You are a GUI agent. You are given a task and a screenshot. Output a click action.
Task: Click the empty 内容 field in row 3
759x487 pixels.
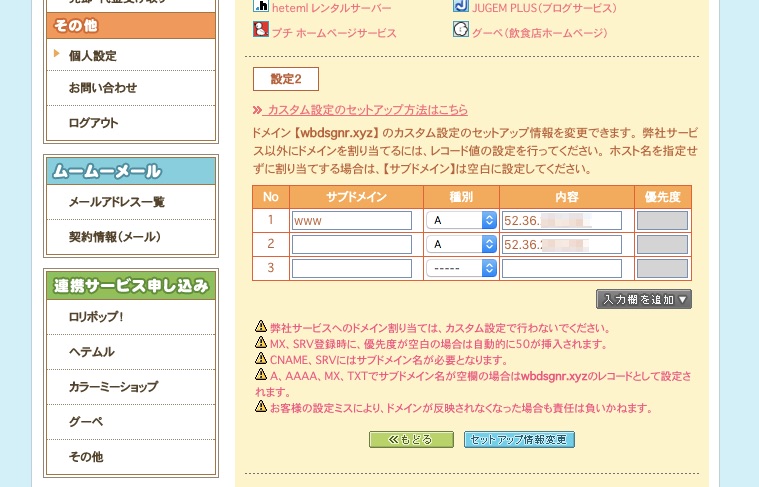[x=562, y=268]
